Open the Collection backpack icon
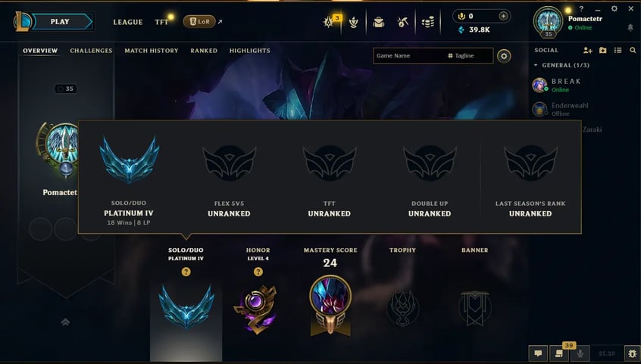 (379, 22)
